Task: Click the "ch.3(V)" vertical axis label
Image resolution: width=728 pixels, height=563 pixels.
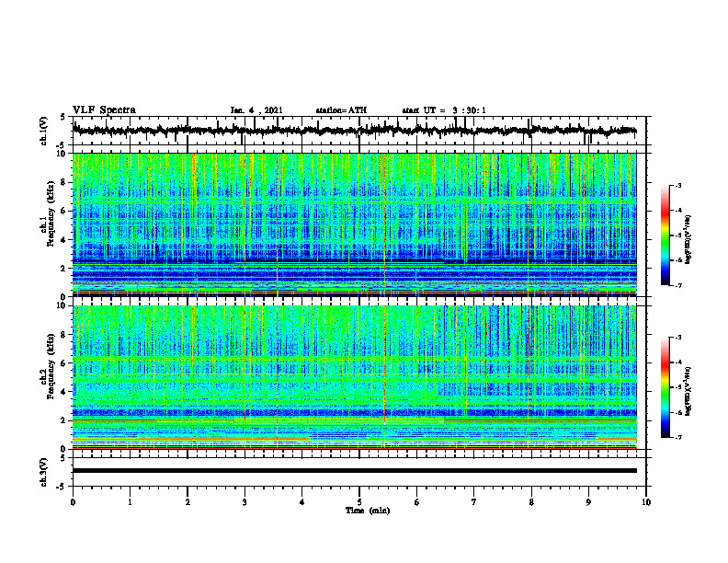Action: [x=44, y=473]
